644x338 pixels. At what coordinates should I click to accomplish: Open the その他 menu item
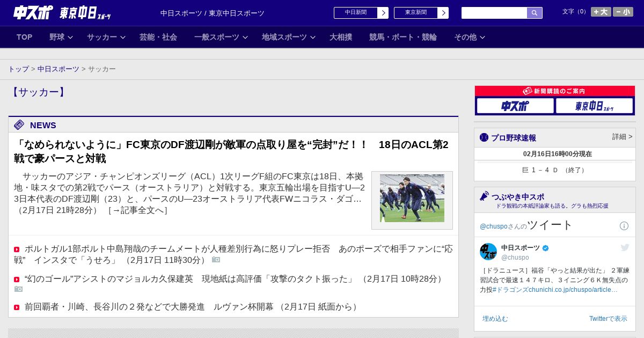(465, 37)
